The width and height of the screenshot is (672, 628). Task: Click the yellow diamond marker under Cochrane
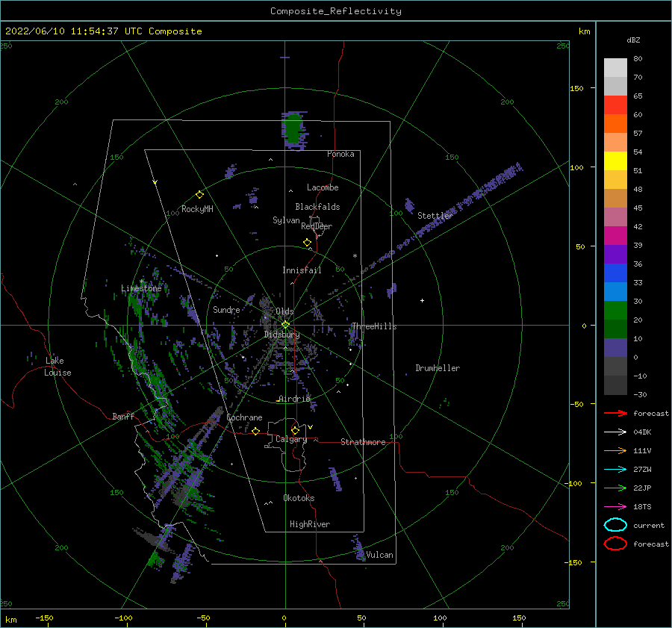point(256,432)
